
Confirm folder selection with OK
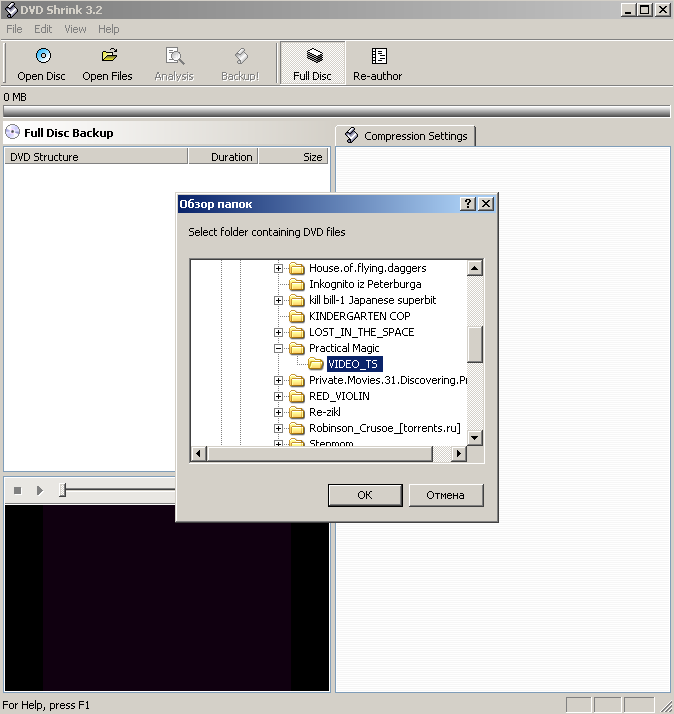(x=365, y=495)
